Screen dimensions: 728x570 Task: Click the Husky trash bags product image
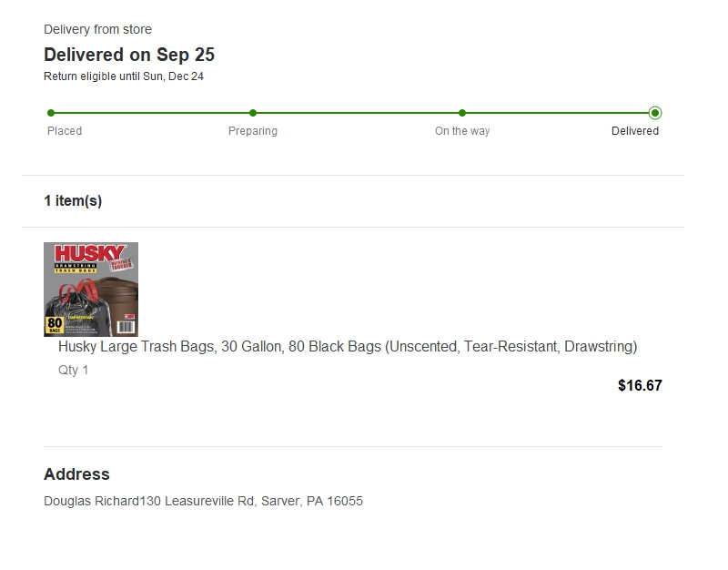coord(91,290)
